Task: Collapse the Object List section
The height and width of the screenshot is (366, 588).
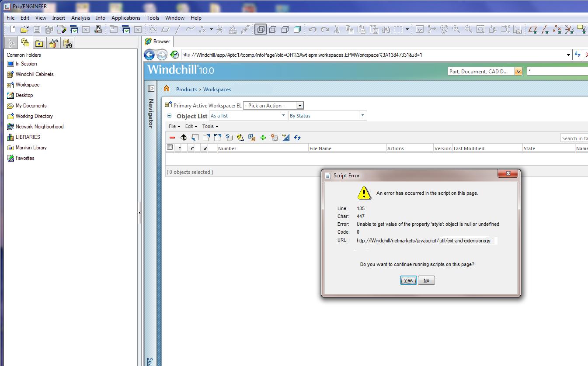Action: click(x=170, y=116)
